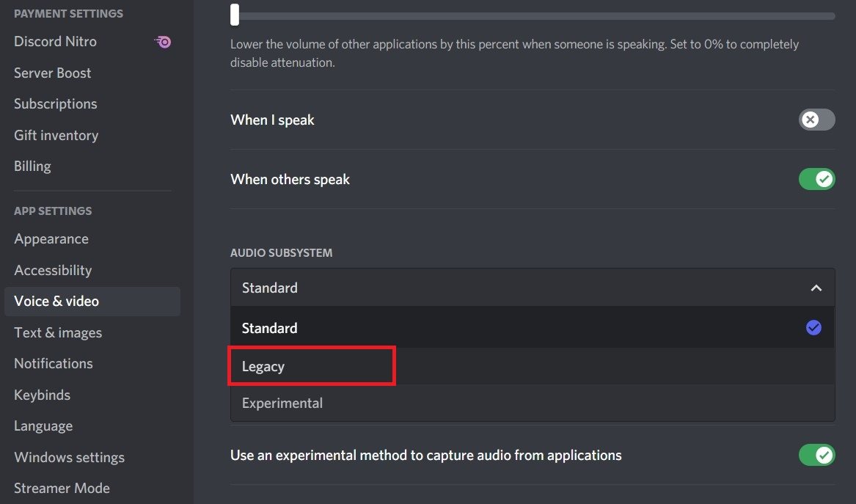Open Text & images settings
Screen dimensions: 856x504
click(x=58, y=333)
